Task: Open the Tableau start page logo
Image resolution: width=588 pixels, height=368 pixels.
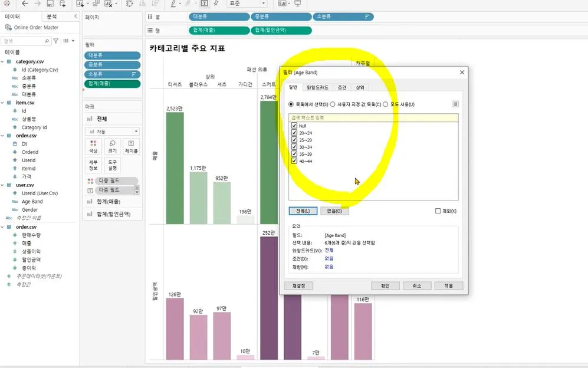Action: click(x=6, y=4)
